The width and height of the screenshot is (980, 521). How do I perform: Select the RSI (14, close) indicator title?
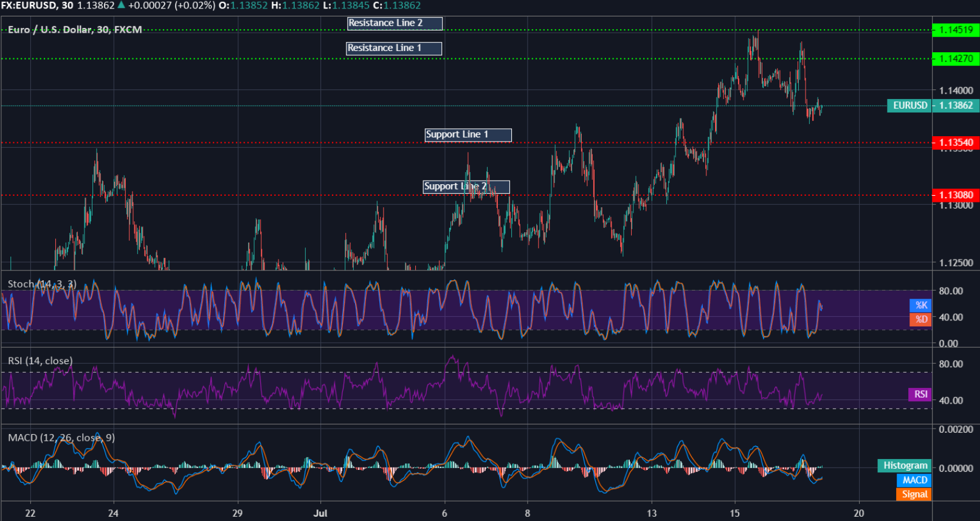tap(40, 361)
